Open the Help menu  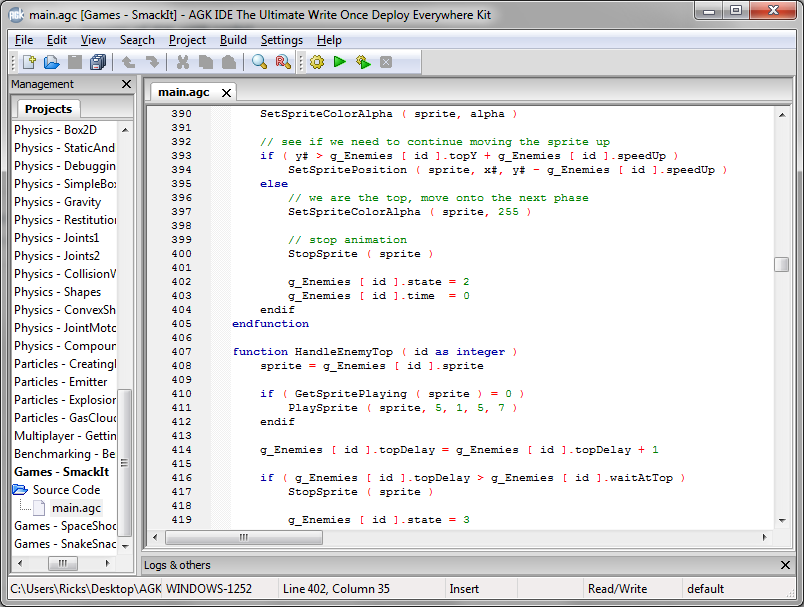pos(329,40)
